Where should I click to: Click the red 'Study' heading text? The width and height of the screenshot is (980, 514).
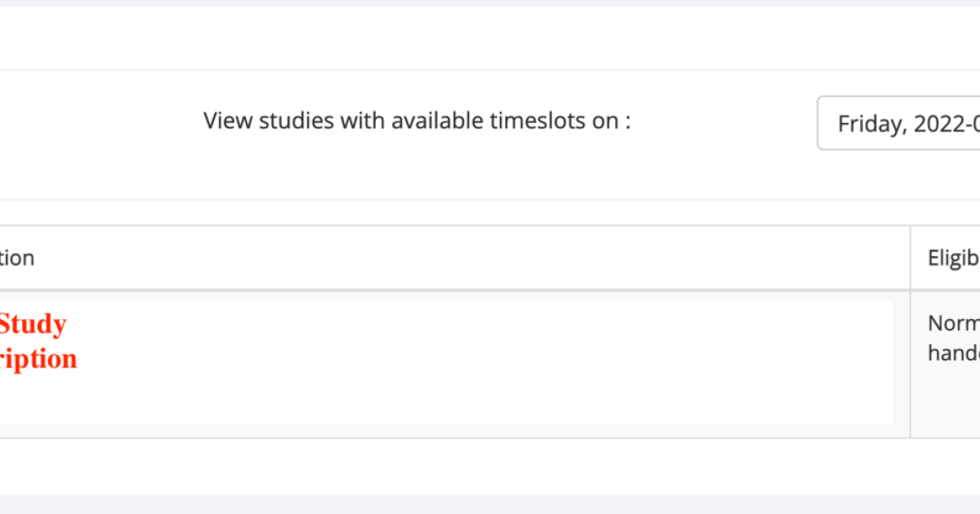33,325
